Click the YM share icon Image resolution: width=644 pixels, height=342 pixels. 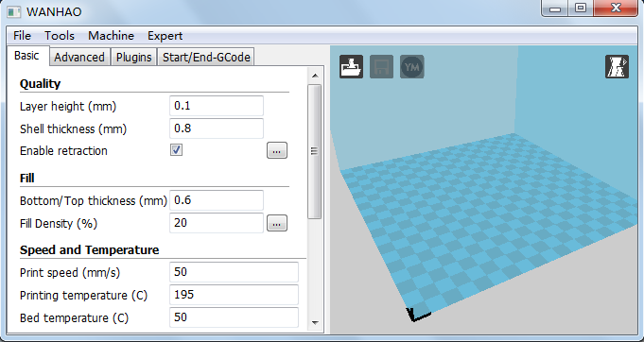412,66
